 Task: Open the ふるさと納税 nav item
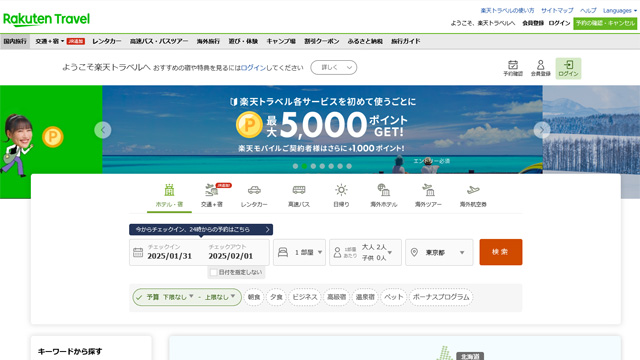tap(365, 41)
